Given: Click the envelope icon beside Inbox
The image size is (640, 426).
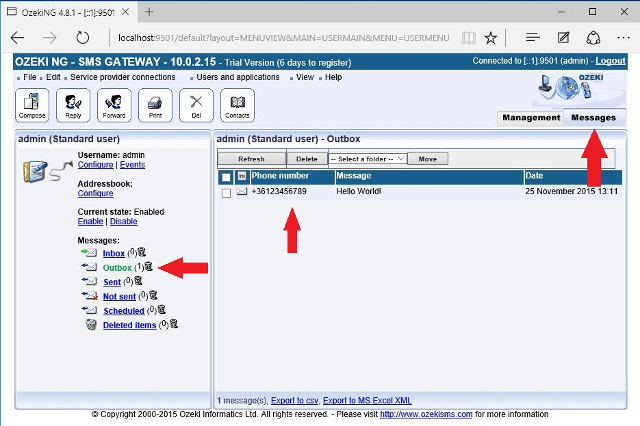Looking at the screenshot, I should click(89, 253).
